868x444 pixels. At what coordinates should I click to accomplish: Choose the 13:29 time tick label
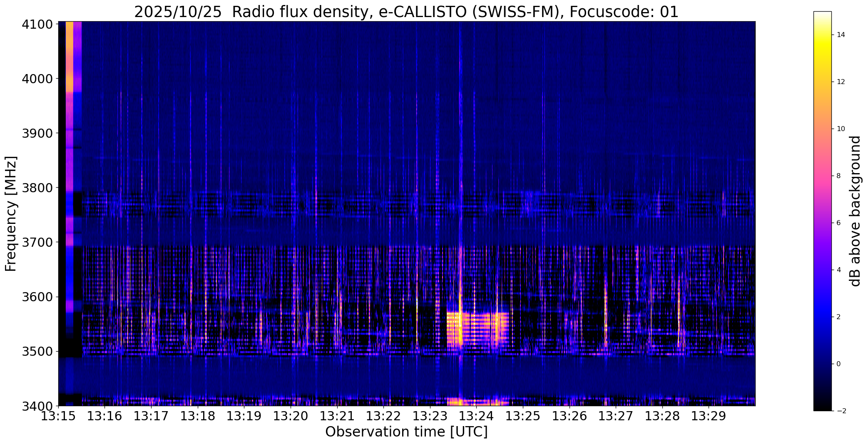[x=709, y=416]
